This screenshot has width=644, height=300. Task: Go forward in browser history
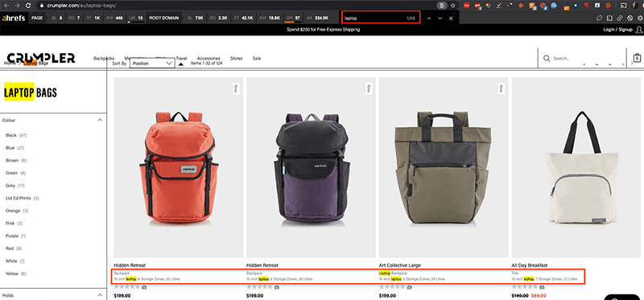tap(17, 6)
